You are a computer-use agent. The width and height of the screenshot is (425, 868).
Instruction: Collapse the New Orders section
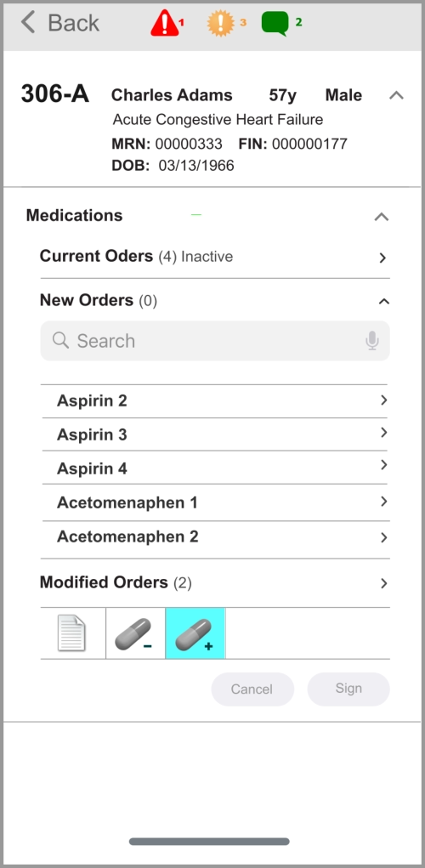tap(383, 301)
